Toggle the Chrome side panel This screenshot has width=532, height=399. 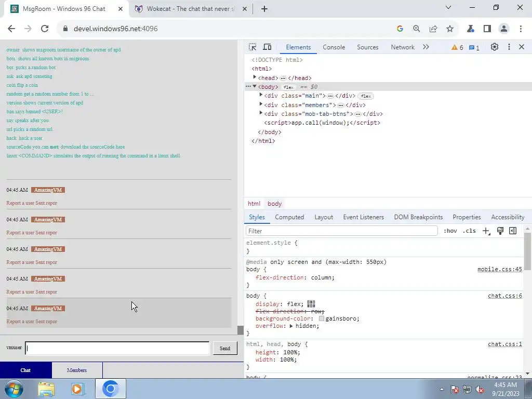[x=487, y=29]
